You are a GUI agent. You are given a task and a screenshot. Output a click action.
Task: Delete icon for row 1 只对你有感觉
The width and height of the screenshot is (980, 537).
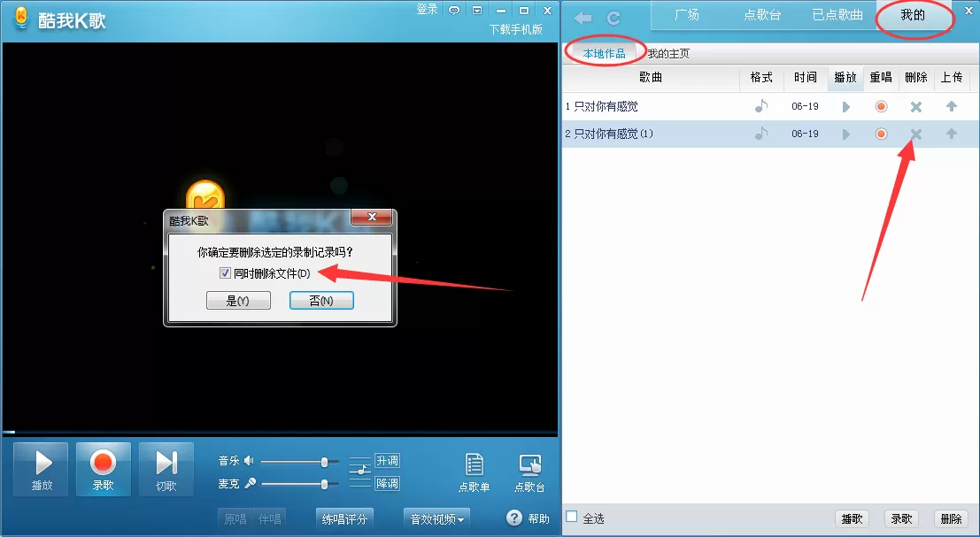click(x=916, y=107)
